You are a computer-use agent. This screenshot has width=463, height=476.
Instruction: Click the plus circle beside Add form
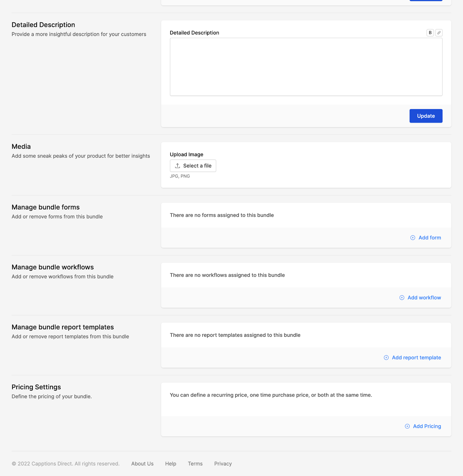(413, 238)
